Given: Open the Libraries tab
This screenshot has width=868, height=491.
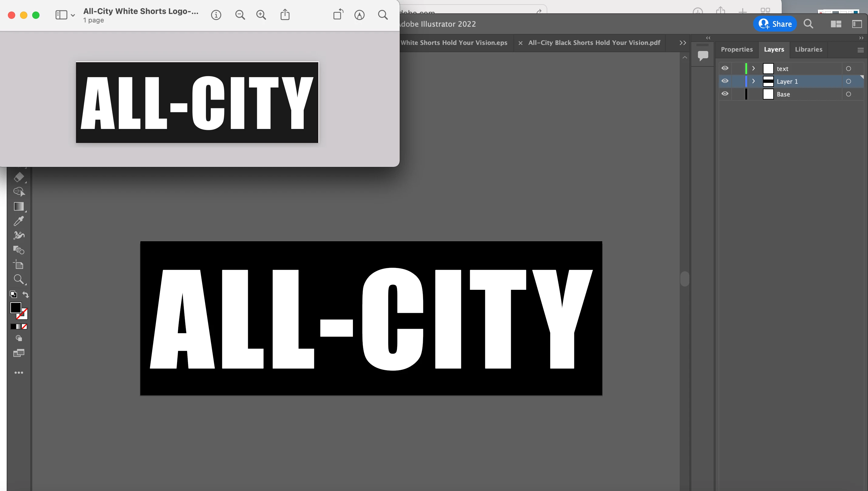Looking at the screenshot, I should (x=808, y=49).
